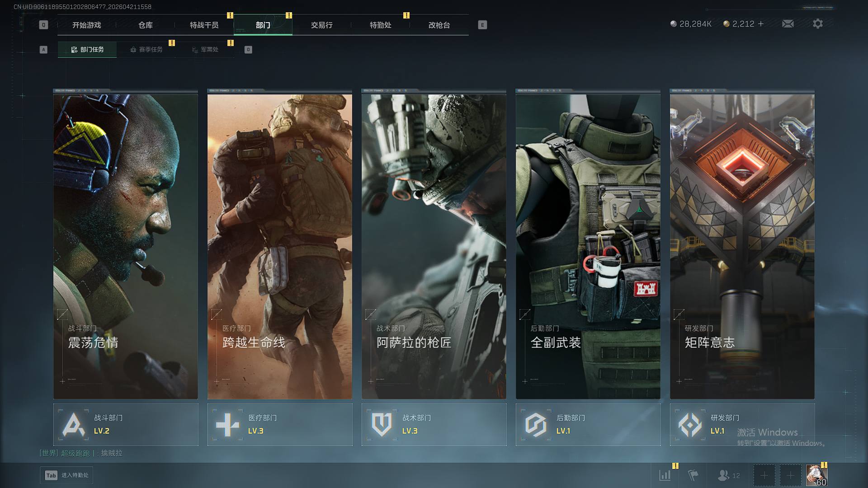Go to the 改枪台 tab
This screenshot has height=488, width=868.
pos(439,25)
